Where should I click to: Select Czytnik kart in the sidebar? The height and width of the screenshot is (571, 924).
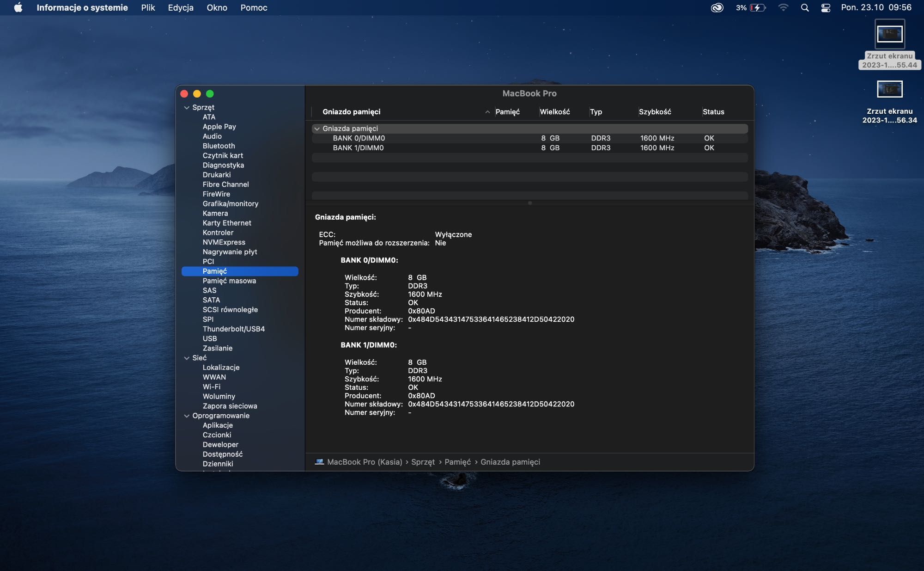coord(223,156)
